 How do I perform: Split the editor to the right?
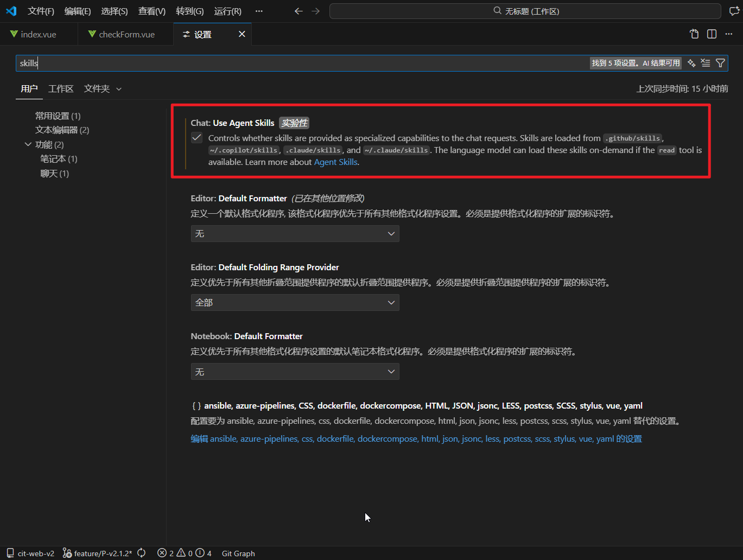[x=712, y=34]
